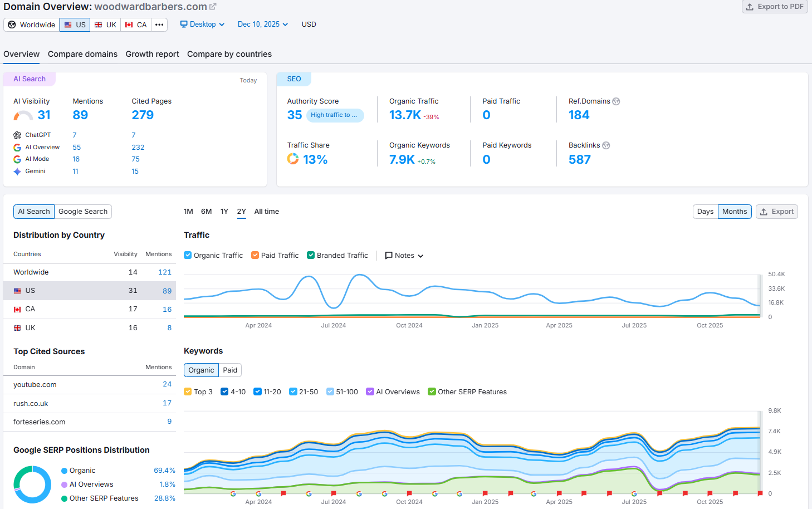The image size is (812, 509).
Task: Click the Google AI Overview icon
Action: pos(17,147)
